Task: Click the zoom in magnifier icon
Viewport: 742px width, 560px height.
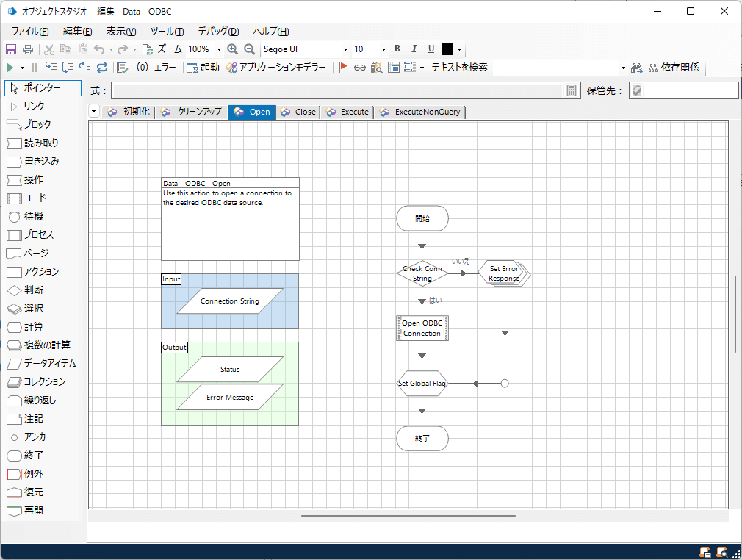Action: point(233,49)
